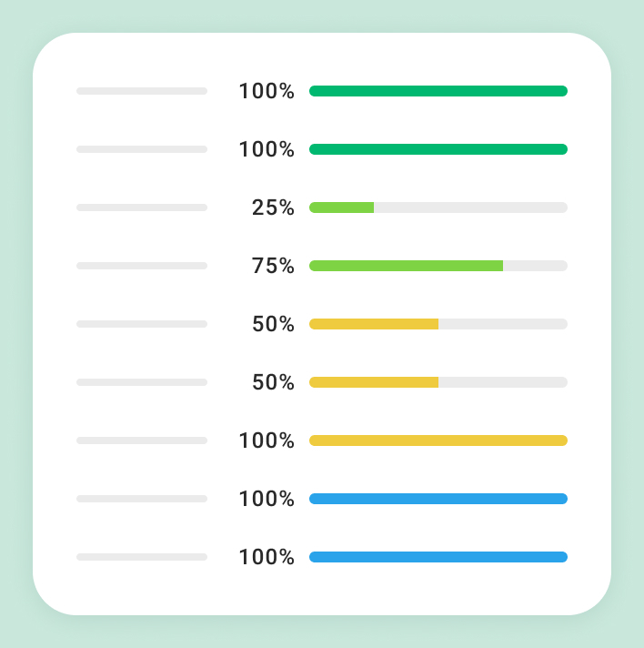This screenshot has height=648, width=644.
Task: Click the full yellow 100% progress bar
Action: pos(438,440)
